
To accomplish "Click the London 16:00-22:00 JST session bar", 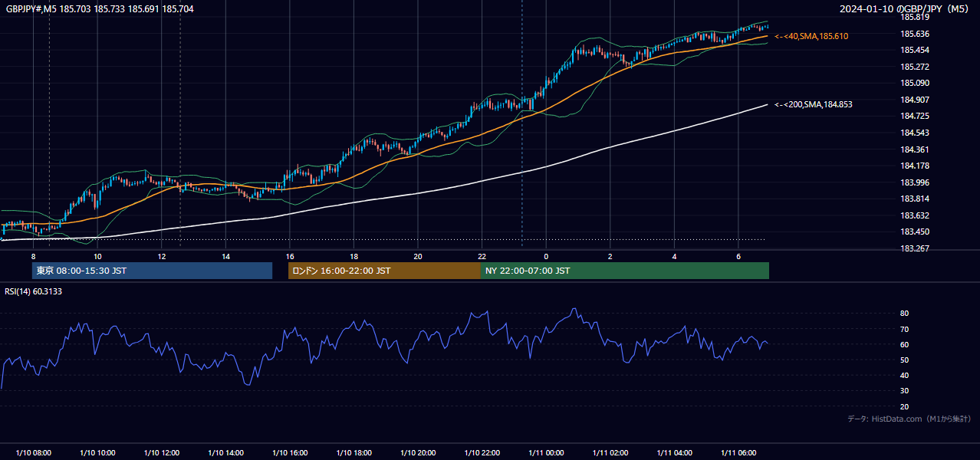I will 384,271.
